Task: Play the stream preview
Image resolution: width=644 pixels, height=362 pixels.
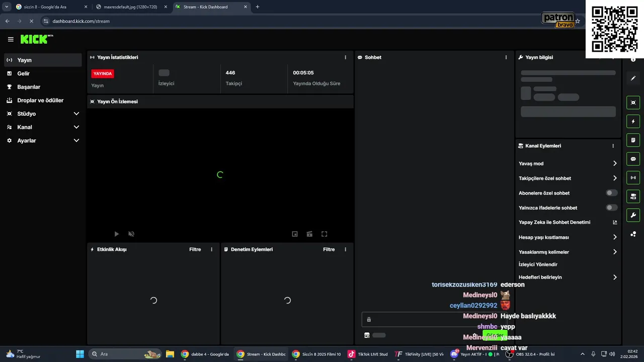Action: coord(116,234)
